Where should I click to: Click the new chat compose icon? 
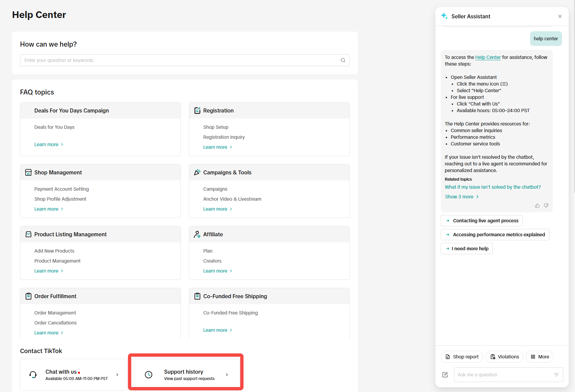[445, 375]
